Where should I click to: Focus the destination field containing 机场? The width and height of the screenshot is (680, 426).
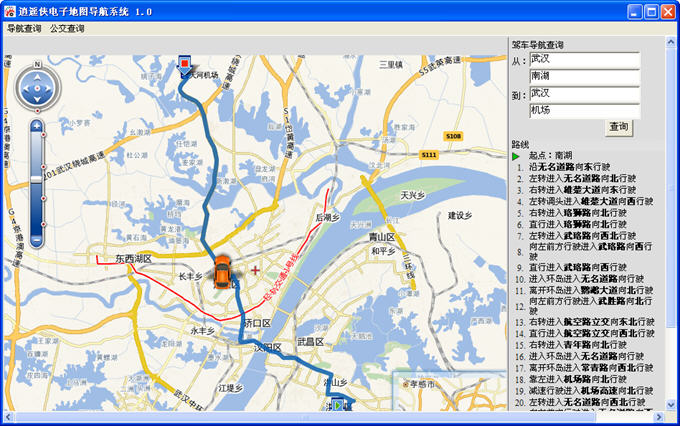click(x=584, y=111)
